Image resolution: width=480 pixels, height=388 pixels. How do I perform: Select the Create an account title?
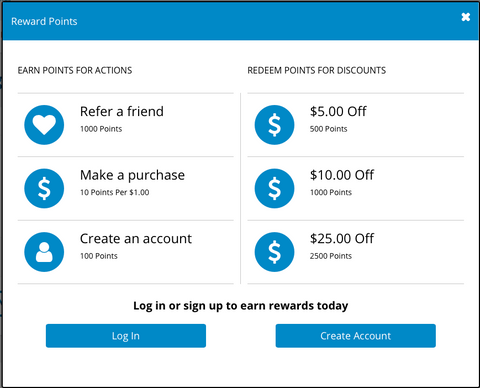point(136,239)
